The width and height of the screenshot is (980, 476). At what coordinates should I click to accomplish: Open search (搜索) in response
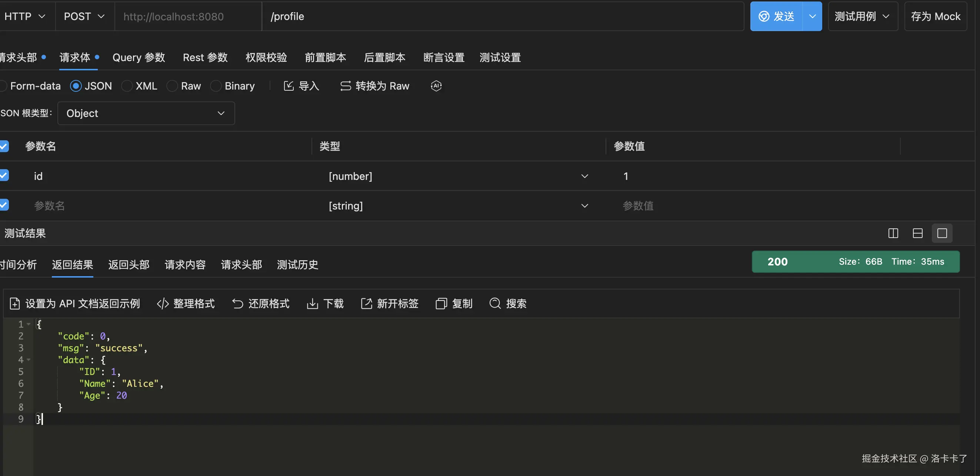495,304
